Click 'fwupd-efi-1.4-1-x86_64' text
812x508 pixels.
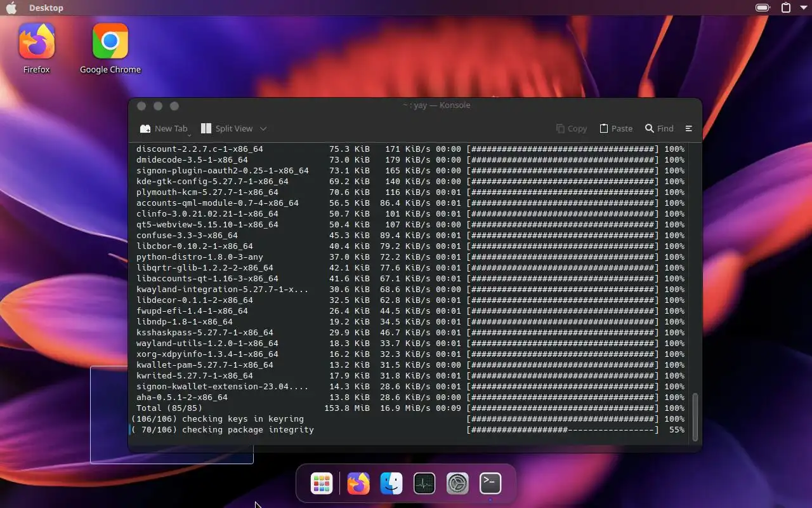(x=192, y=311)
